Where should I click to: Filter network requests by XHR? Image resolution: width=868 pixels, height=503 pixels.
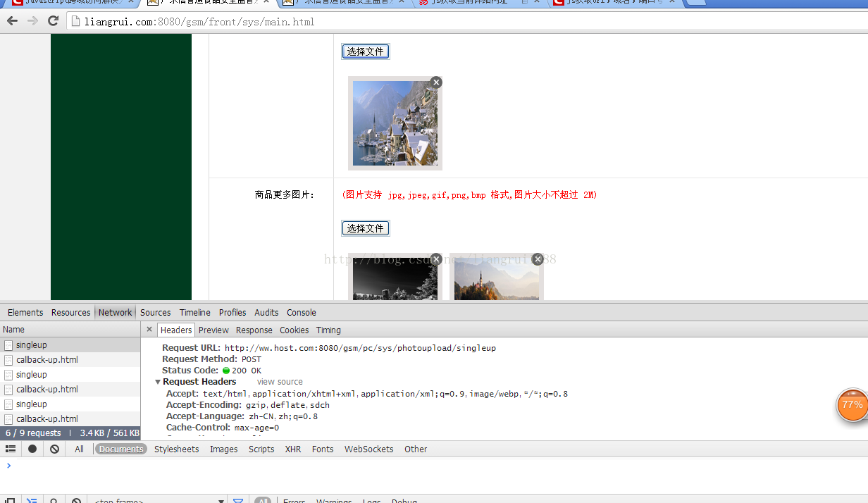[292, 449]
